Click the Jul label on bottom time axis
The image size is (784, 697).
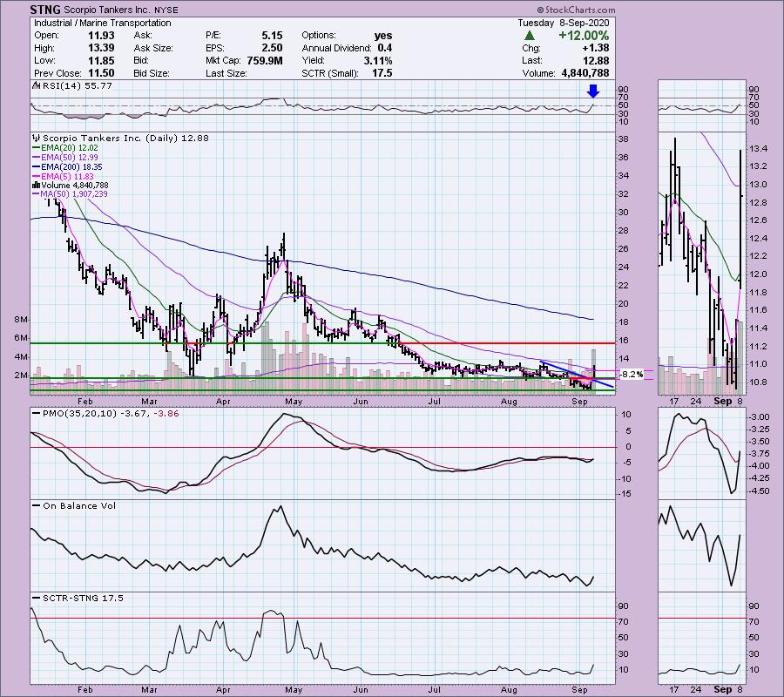(x=435, y=689)
